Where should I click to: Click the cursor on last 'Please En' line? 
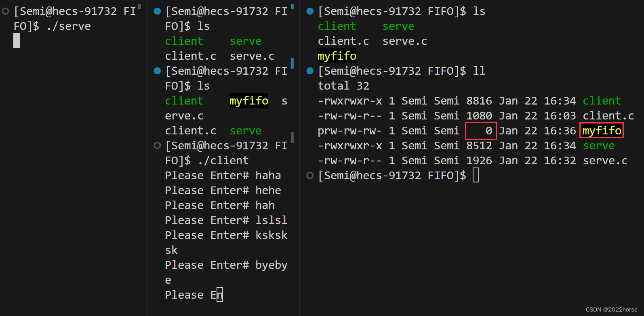[x=220, y=295]
